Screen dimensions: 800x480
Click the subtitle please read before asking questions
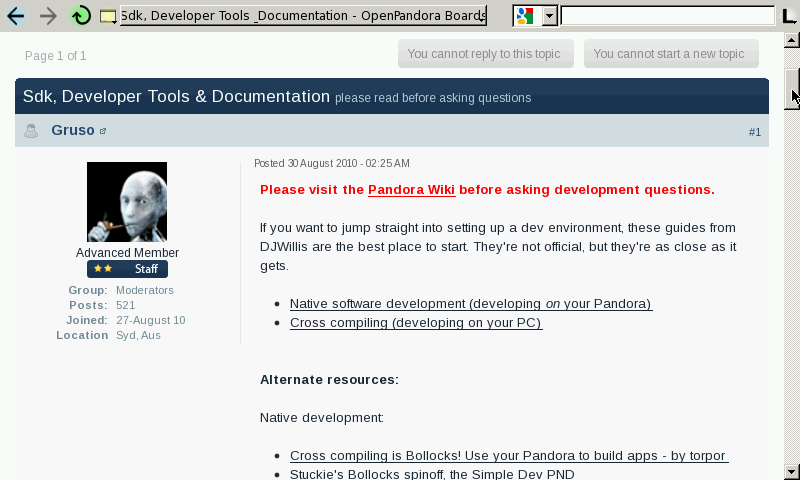[x=433, y=98]
